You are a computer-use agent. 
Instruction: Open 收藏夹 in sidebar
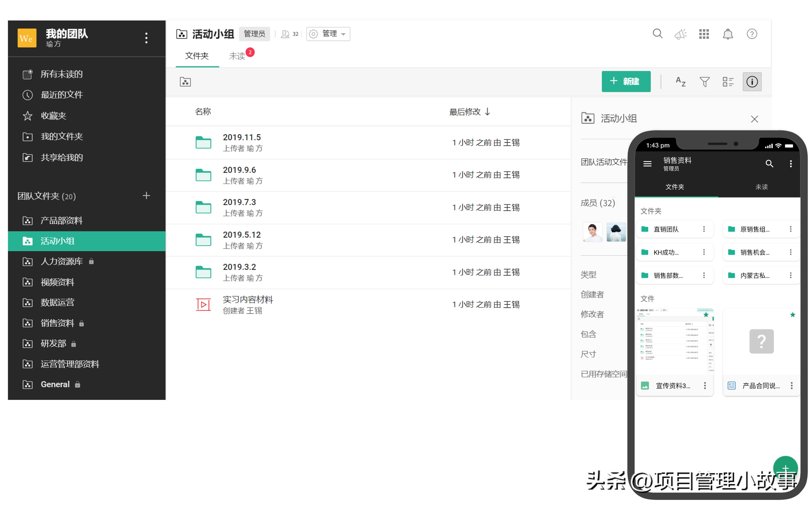pos(87,116)
